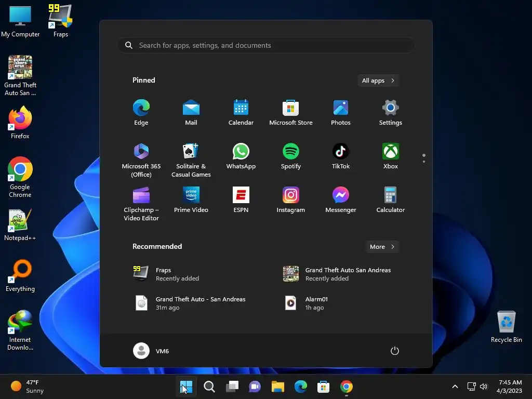Open the Chat icon on the taskbar

click(255, 387)
